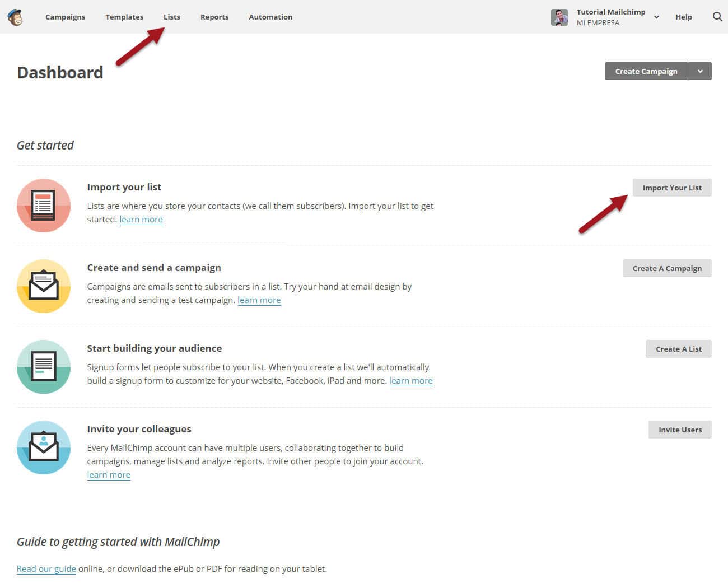Click the Create A List button

click(x=679, y=349)
